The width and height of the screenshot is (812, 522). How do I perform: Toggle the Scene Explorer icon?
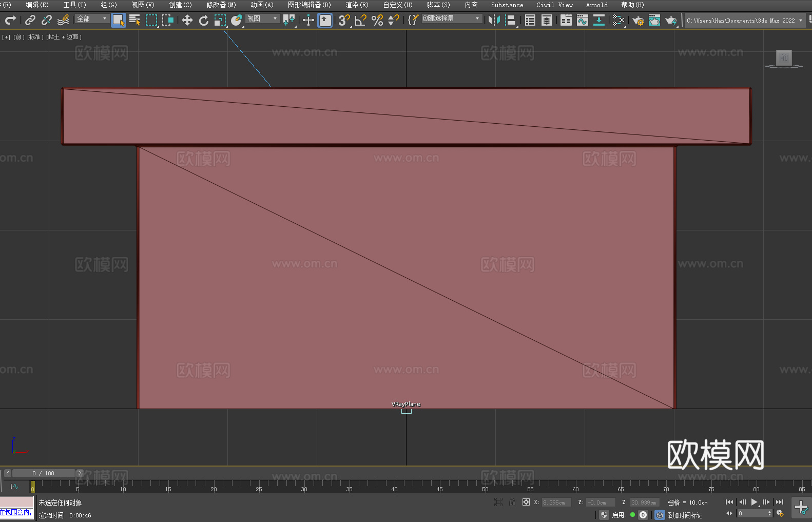click(530, 20)
